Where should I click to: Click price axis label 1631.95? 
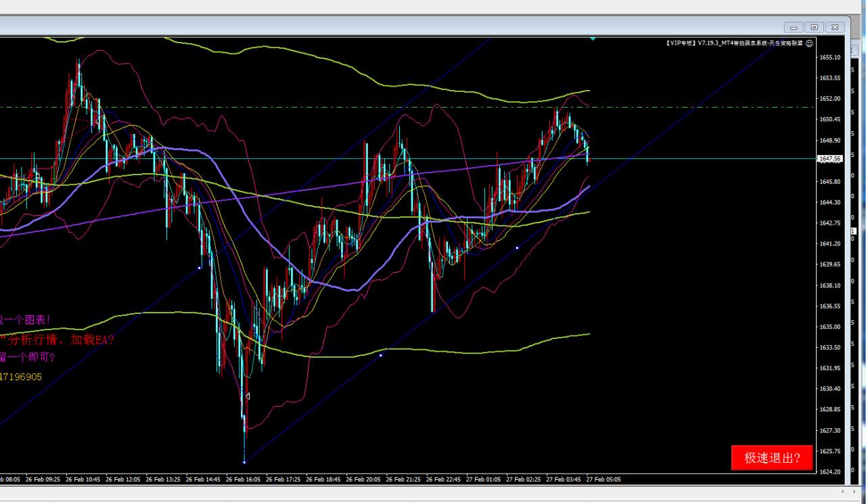(x=829, y=368)
